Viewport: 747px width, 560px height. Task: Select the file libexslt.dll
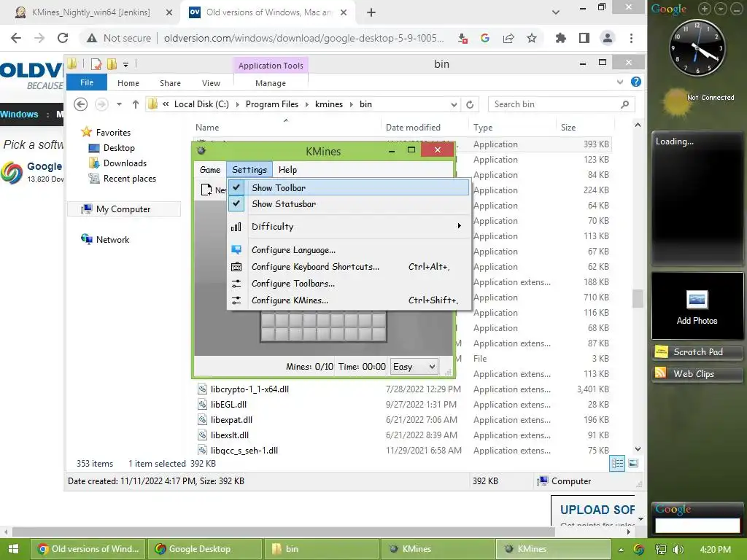[230, 435]
